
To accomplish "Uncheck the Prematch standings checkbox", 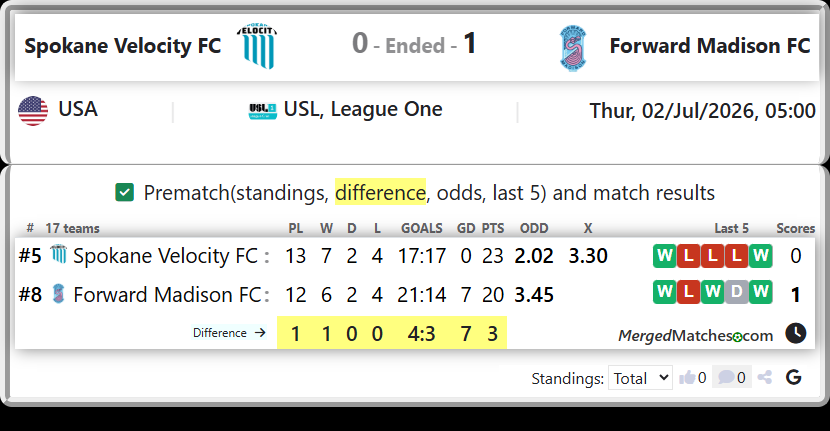I will click(124, 193).
